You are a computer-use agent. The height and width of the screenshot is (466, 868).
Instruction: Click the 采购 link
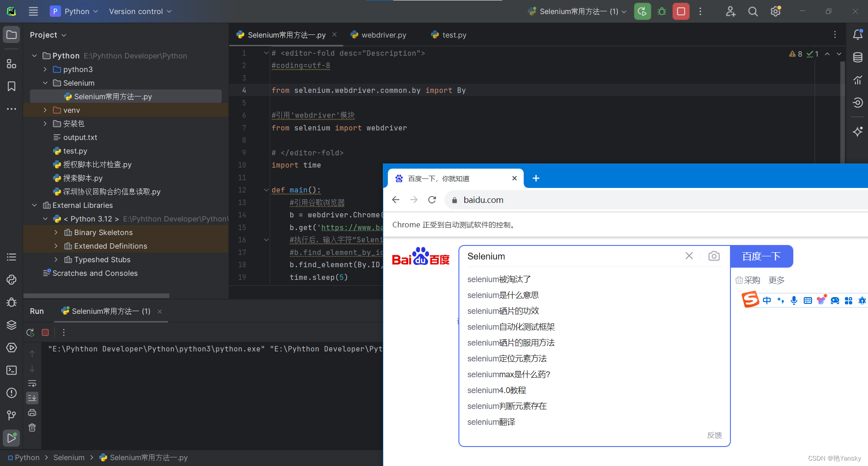[748, 280]
